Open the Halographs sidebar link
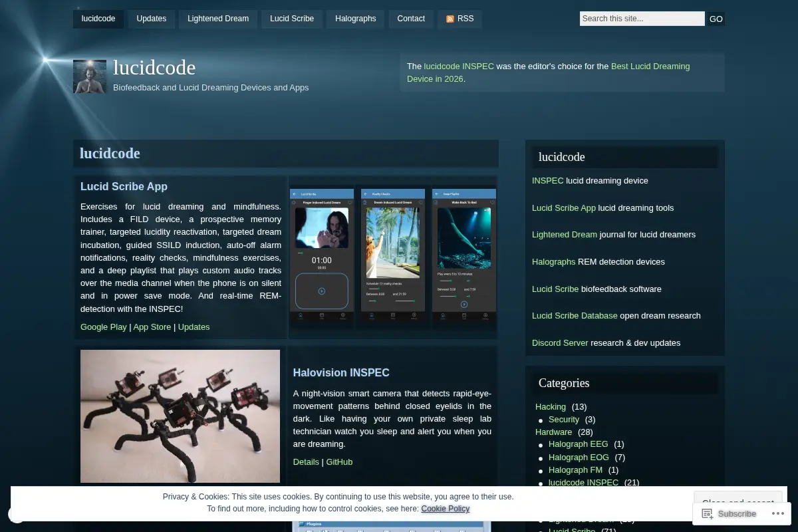798x532 pixels. pyautogui.click(x=554, y=262)
